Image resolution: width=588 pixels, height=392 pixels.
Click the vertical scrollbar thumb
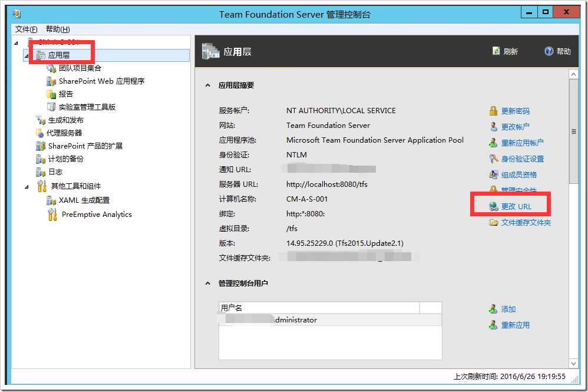tap(573, 131)
